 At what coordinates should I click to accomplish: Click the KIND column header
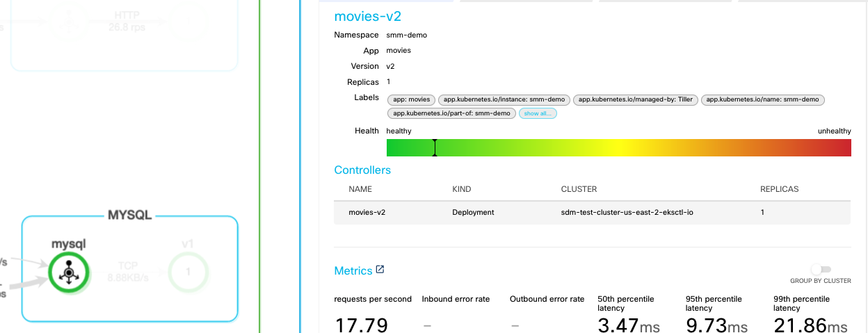461,189
